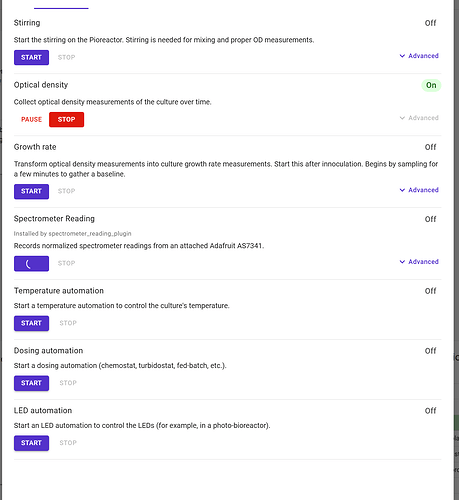
Task: Start LED automation
Action: tap(31, 443)
